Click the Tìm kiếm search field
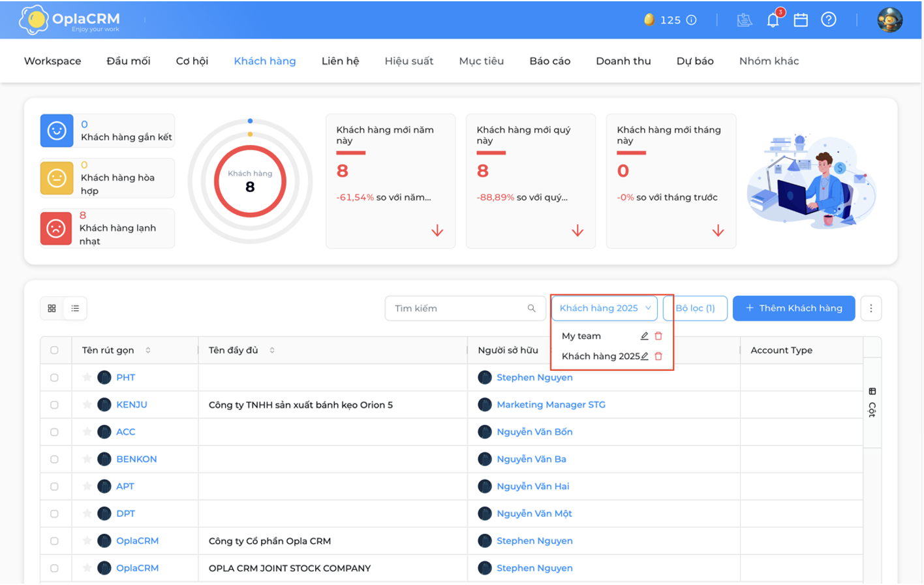 pyautogui.click(x=465, y=308)
